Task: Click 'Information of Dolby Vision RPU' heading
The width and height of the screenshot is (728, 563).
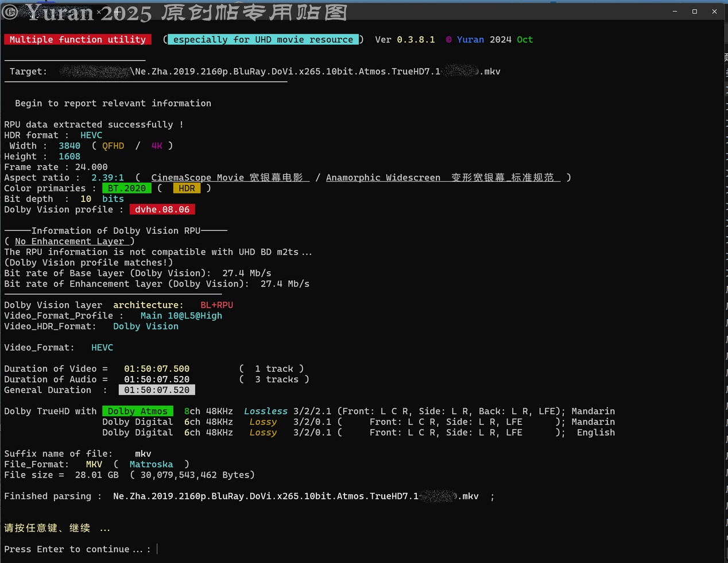Action: pyautogui.click(x=115, y=231)
